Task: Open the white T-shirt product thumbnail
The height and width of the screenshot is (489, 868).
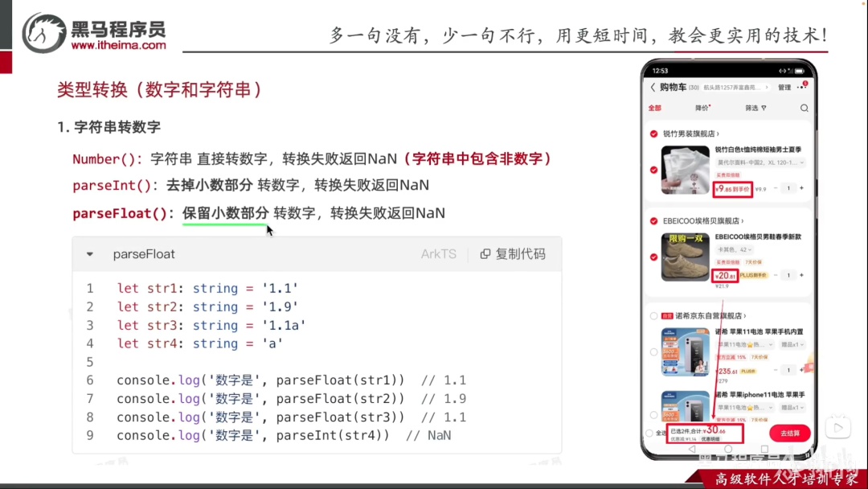Action: [685, 170]
